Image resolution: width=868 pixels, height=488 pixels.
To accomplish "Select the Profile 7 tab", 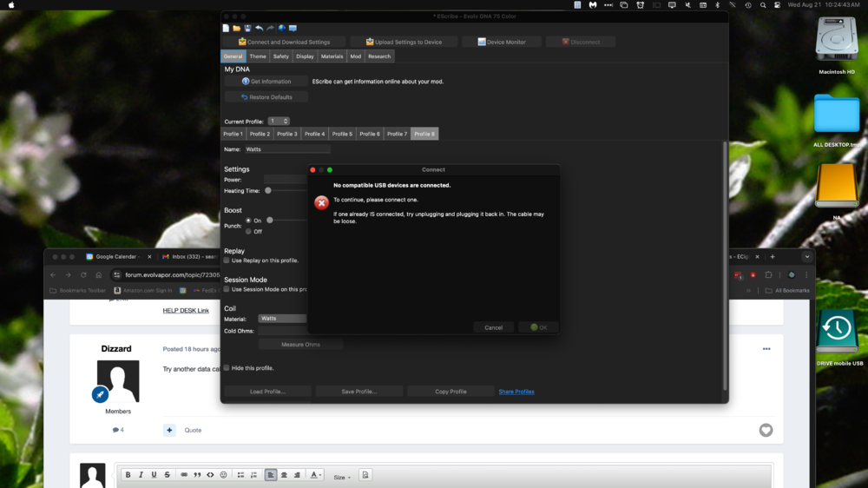I will (397, 134).
